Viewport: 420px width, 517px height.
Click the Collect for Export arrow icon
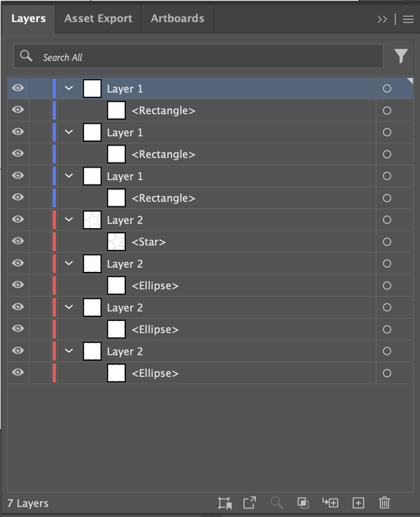(x=249, y=503)
